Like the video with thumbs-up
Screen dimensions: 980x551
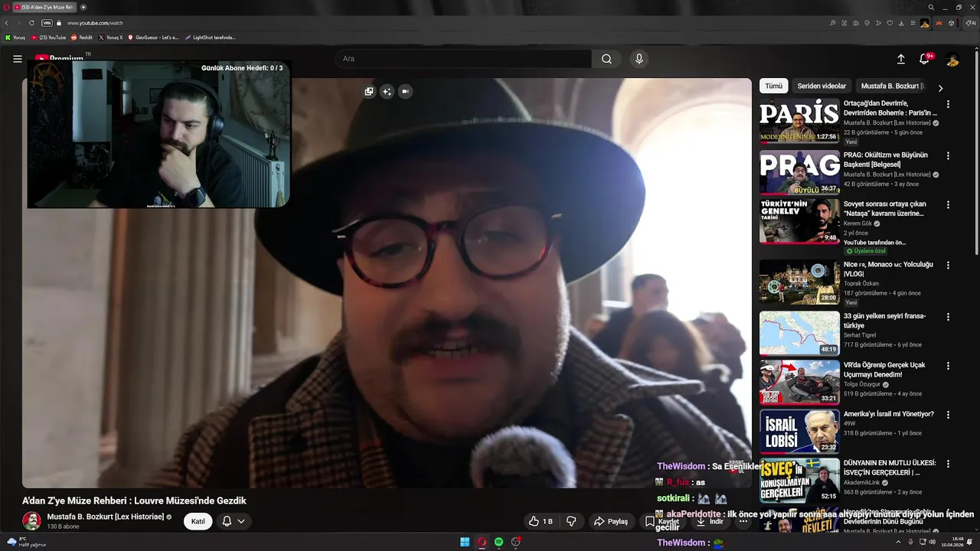coord(540,521)
